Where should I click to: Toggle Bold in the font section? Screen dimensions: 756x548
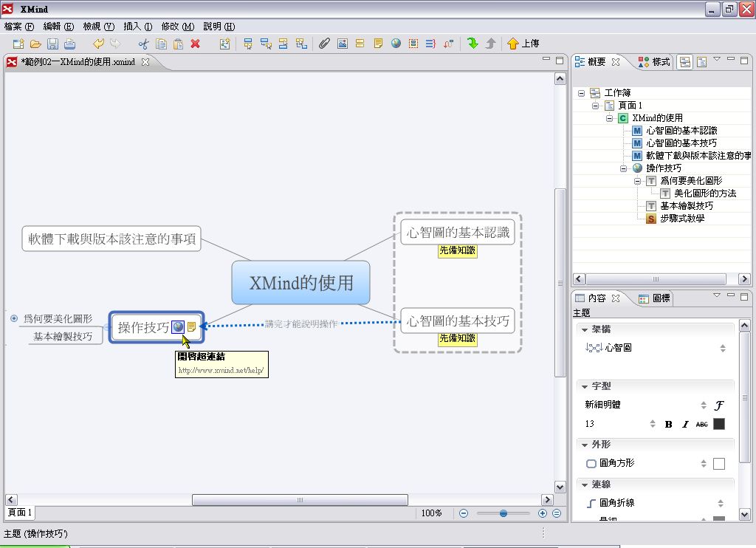click(x=668, y=425)
